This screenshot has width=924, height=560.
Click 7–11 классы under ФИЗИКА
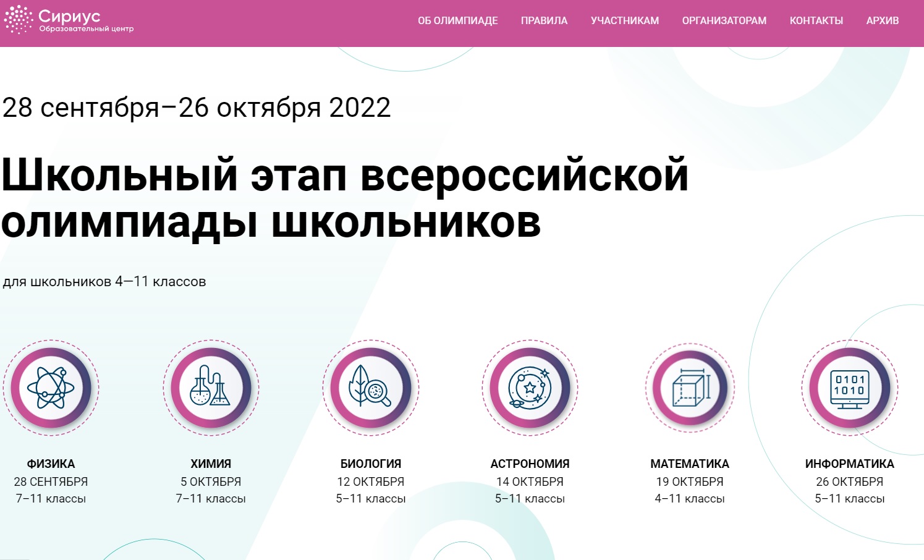coord(51,499)
